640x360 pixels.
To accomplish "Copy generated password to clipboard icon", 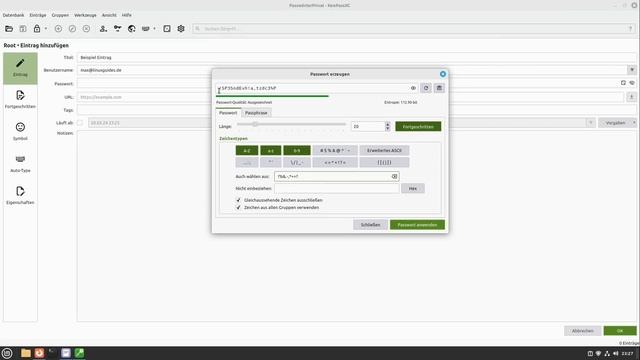I will click(439, 88).
